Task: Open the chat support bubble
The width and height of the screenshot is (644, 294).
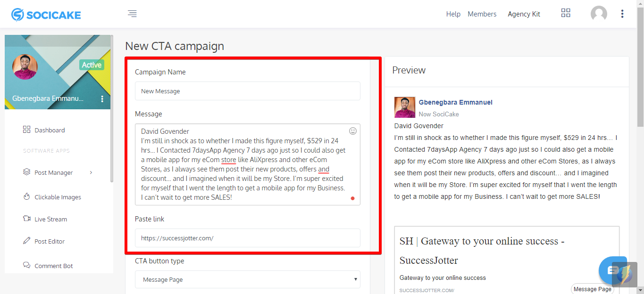Action: click(x=612, y=270)
